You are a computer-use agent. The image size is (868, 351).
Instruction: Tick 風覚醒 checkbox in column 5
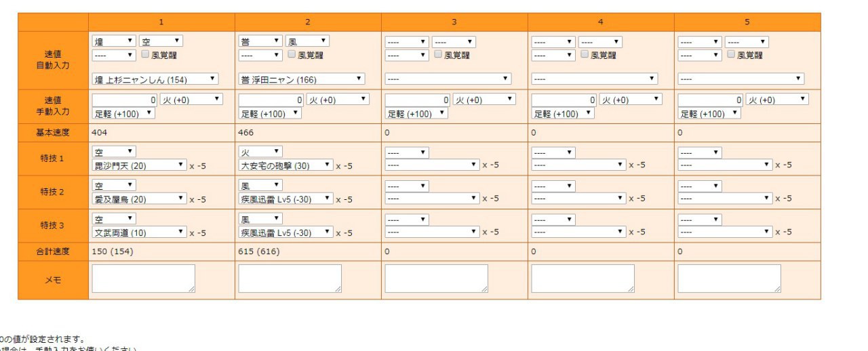732,55
